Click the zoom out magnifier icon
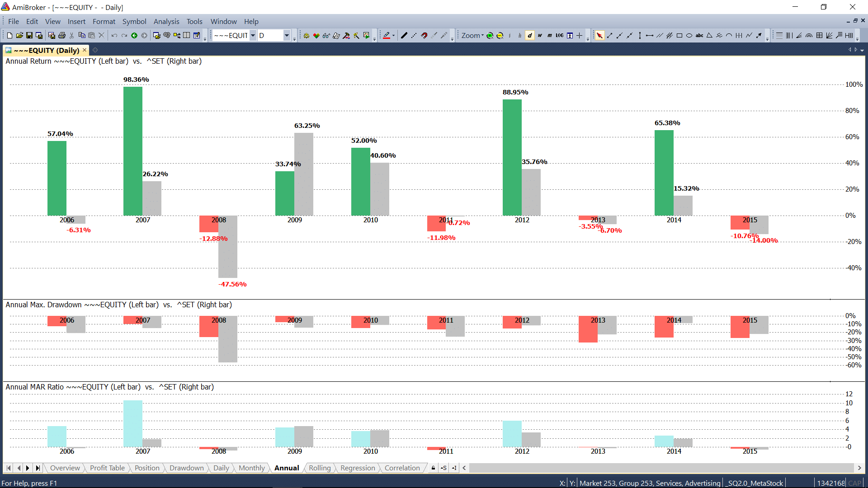This screenshot has height=488, width=868. click(500, 35)
